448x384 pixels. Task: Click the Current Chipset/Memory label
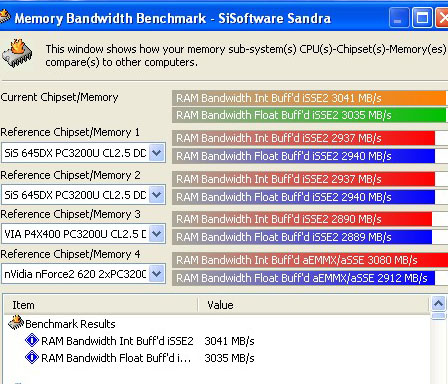click(59, 97)
